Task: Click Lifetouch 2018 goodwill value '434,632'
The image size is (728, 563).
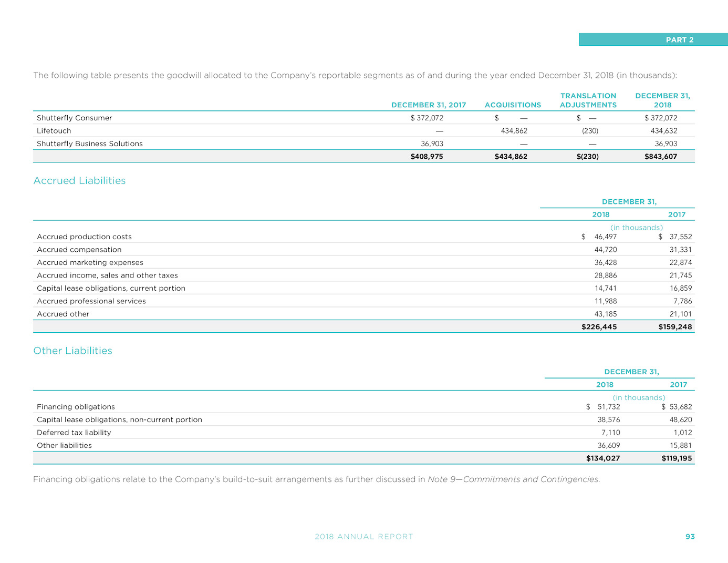Action: (x=664, y=131)
